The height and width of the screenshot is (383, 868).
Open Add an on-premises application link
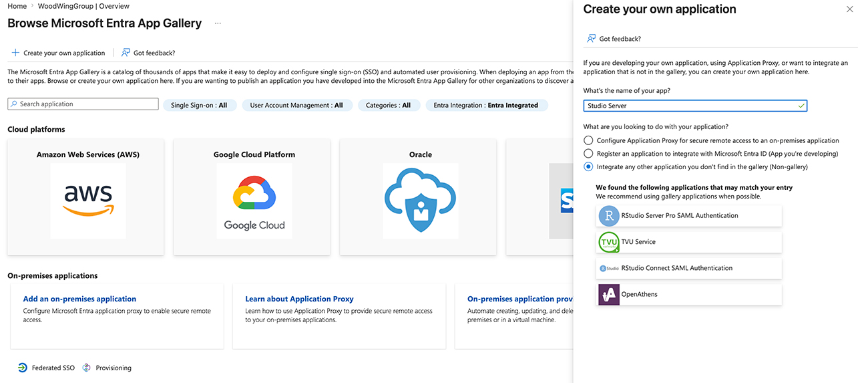click(x=79, y=299)
